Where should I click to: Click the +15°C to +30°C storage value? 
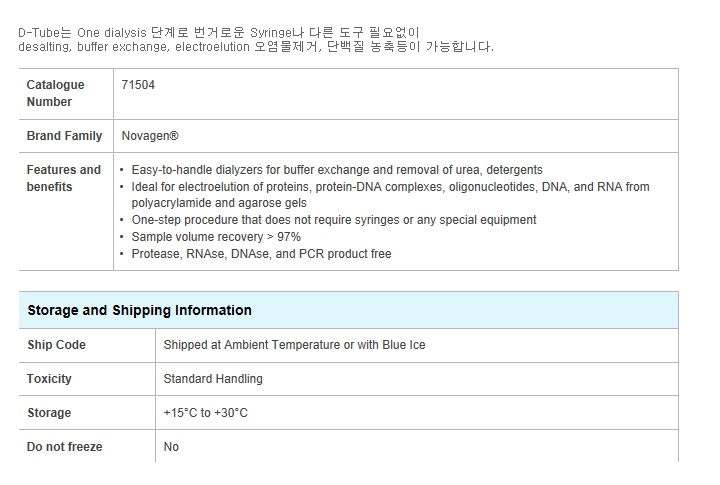(x=205, y=413)
